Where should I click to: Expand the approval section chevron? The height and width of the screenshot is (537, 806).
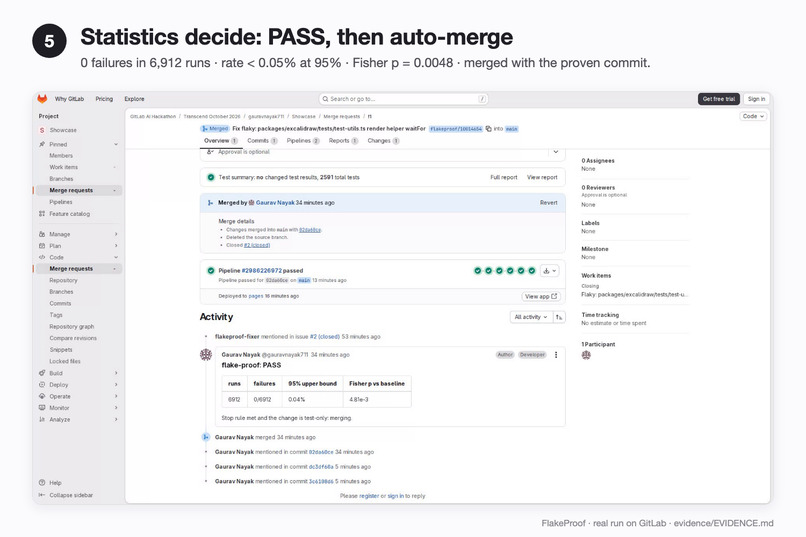click(x=555, y=152)
